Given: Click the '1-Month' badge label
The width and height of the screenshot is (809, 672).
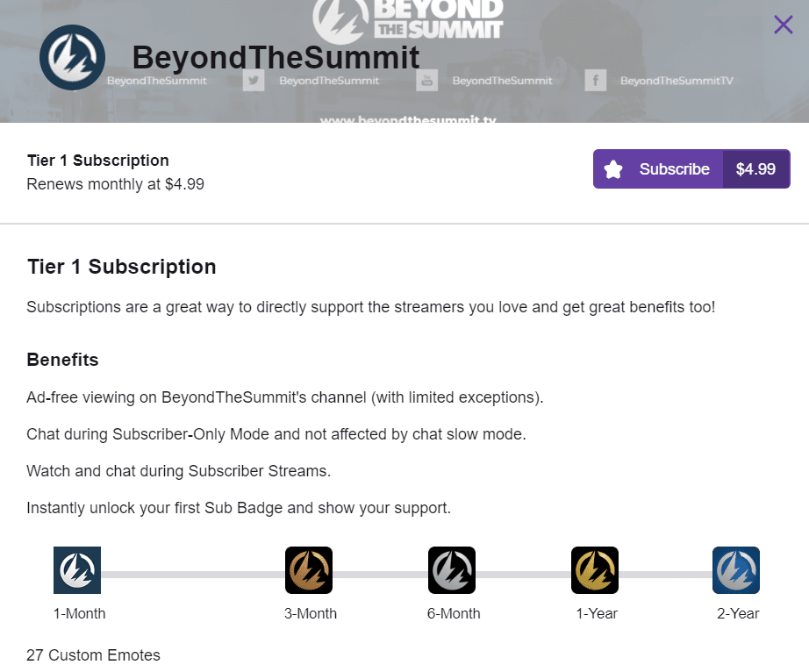Looking at the screenshot, I should [80, 613].
